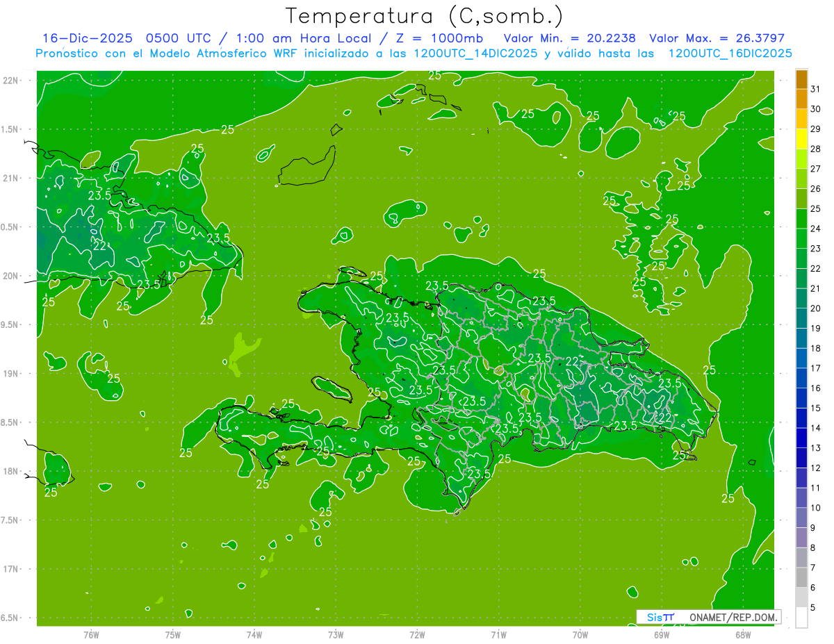Click the 'SisTT' logo text

660,617
